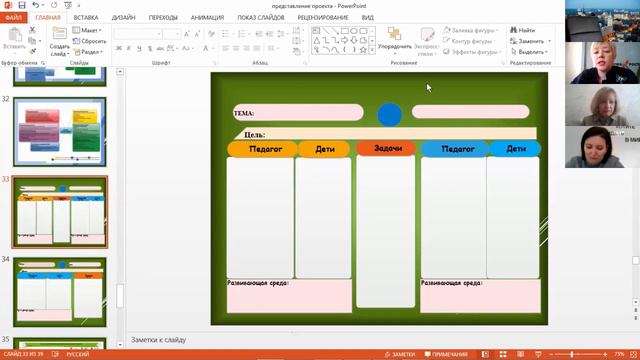This screenshot has height=360, width=640.
Task: Switch to the ДИЗАЙН tab
Action: click(x=123, y=18)
